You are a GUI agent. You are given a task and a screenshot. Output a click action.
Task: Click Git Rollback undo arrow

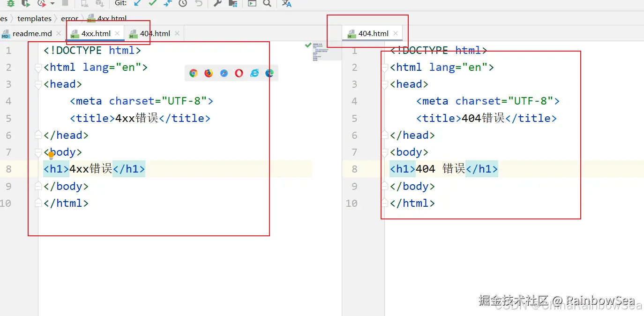(x=198, y=3)
